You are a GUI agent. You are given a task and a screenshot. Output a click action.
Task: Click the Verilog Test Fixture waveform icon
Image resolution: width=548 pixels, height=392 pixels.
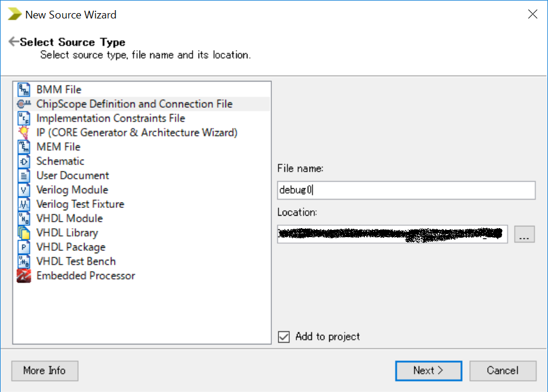[24, 204]
